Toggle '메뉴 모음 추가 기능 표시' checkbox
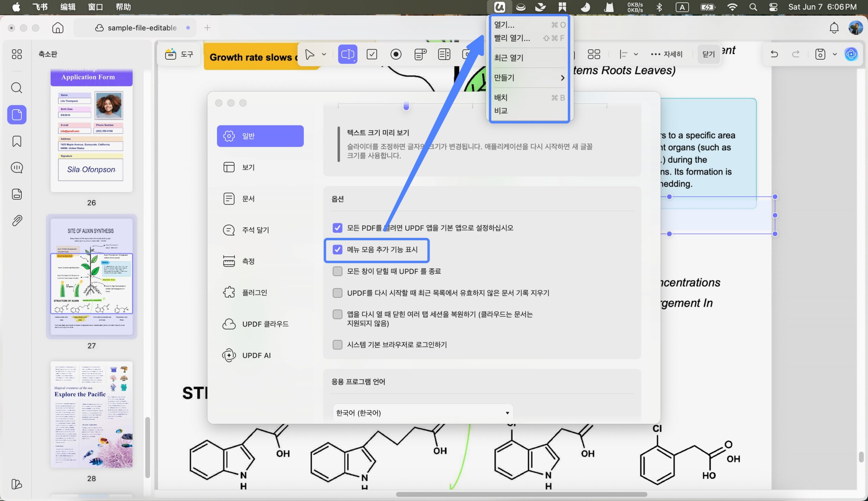This screenshot has width=868, height=501. point(337,249)
